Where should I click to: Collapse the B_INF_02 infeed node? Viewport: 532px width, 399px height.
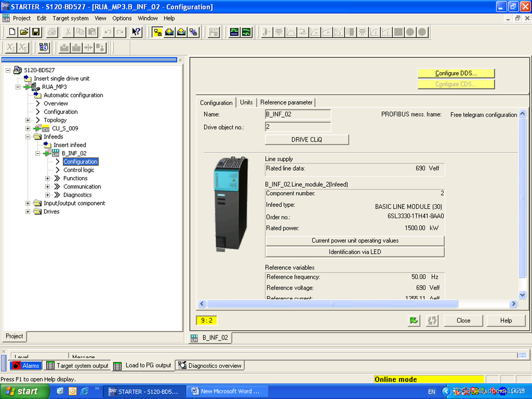pyautogui.click(x=38, y=153)
